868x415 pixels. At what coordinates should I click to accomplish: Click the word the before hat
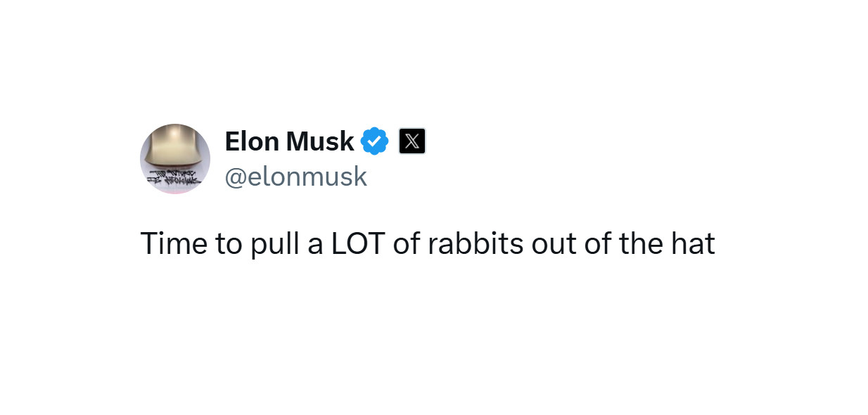coord(640,244)
